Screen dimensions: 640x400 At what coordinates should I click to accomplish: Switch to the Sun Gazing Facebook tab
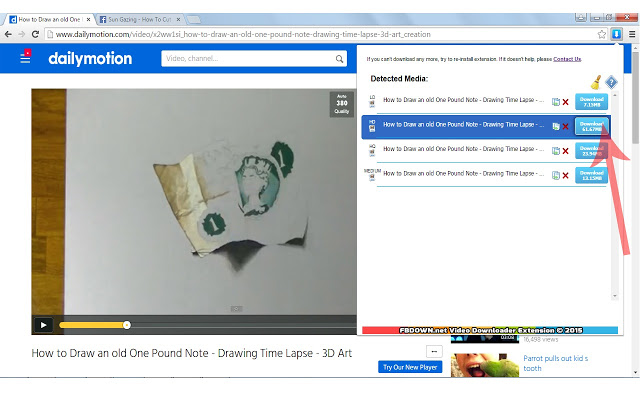(x=140, y=19)
